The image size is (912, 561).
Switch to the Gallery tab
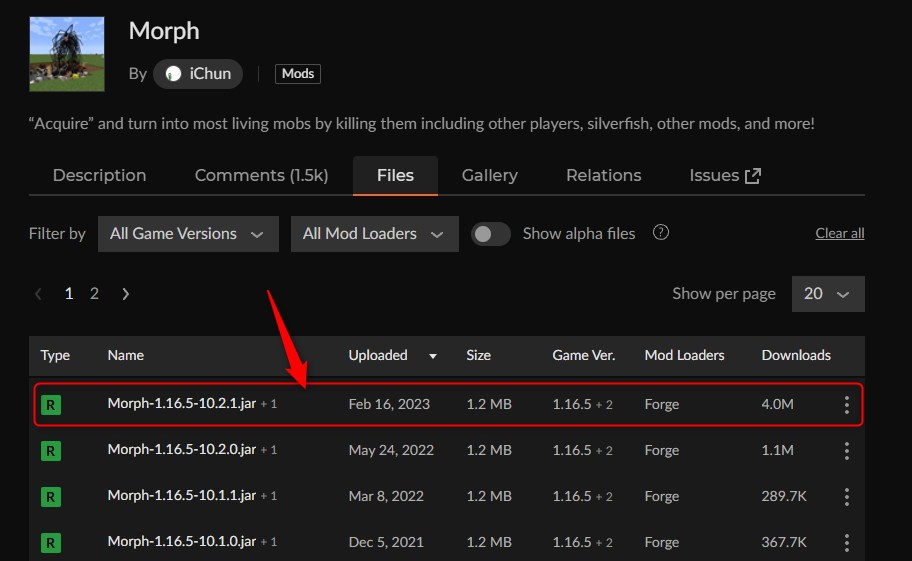pos(489,175)
